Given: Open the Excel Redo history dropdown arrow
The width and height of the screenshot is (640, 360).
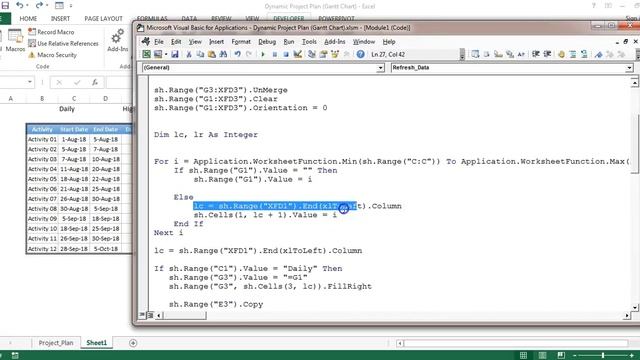Looking at the screenshot, I should tap(47, 6).
